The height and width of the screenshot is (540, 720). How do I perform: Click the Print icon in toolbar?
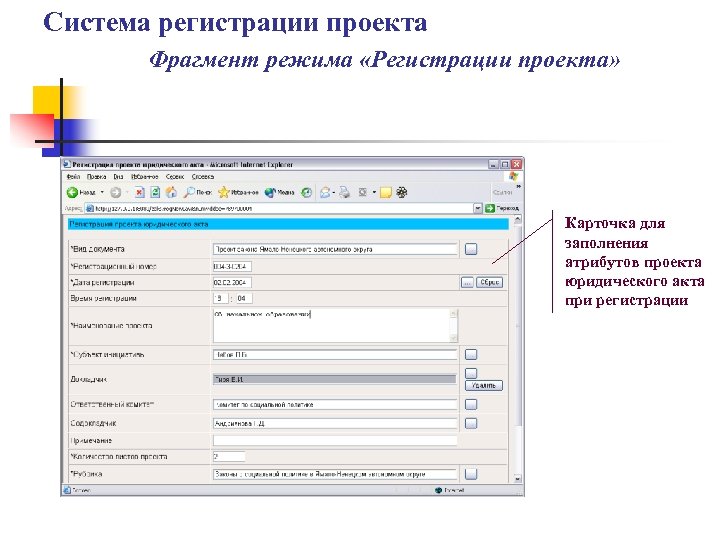(344, 192)
